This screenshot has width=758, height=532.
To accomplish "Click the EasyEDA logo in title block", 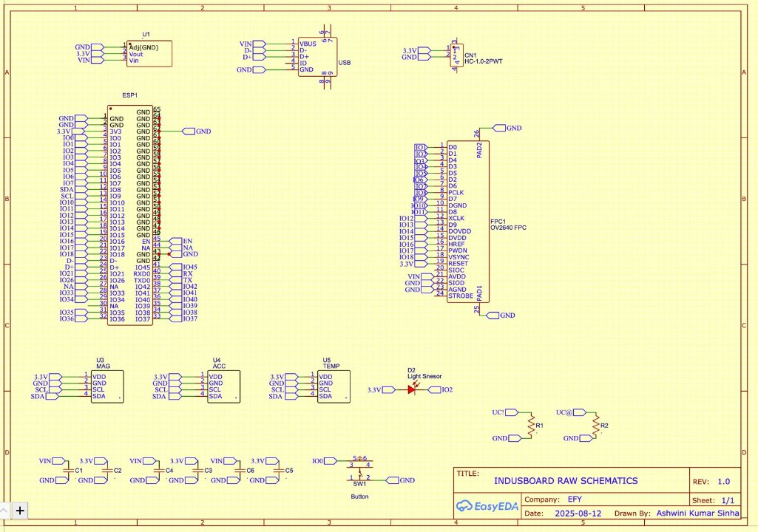I will 487,506.
